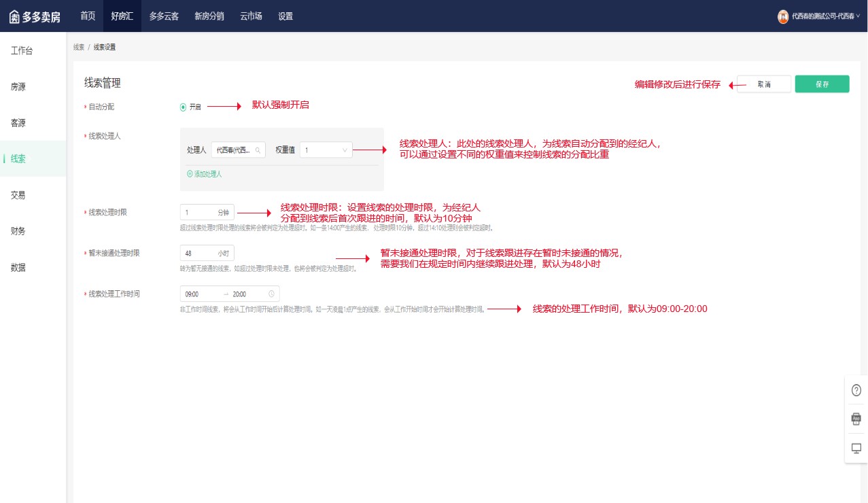Click the 线索 breadcrumb link
Image resolution: width=868 pixels, height=503 pixels.
coord(79,47)
